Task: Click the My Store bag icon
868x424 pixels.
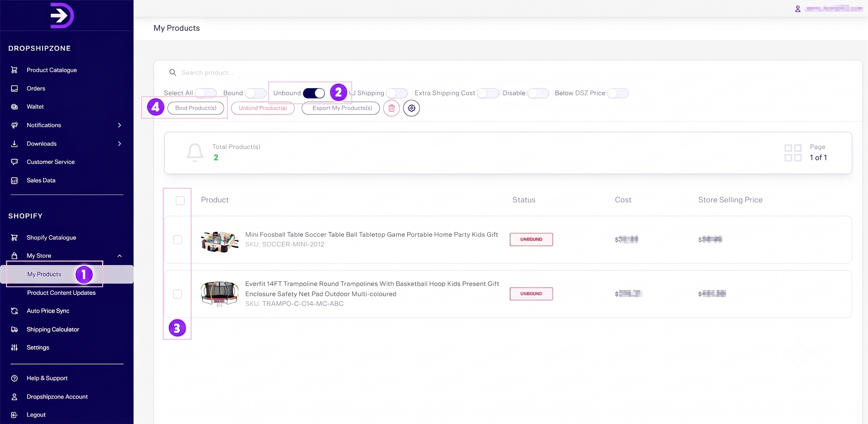Action: coord(14,256)
